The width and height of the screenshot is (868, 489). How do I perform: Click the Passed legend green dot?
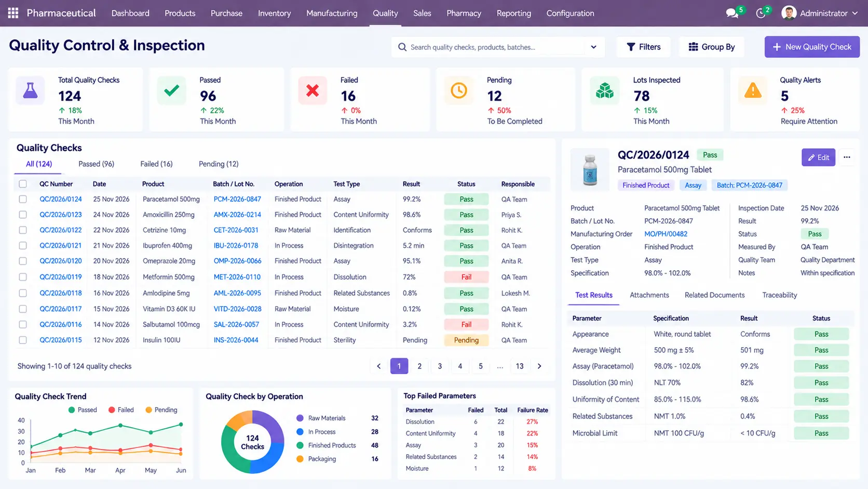click(x=72, y=410)
